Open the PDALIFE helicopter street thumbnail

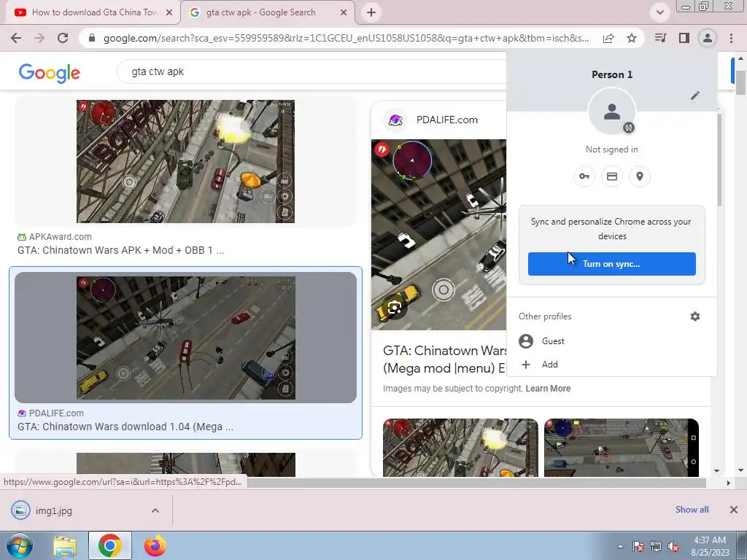(186, 338)
